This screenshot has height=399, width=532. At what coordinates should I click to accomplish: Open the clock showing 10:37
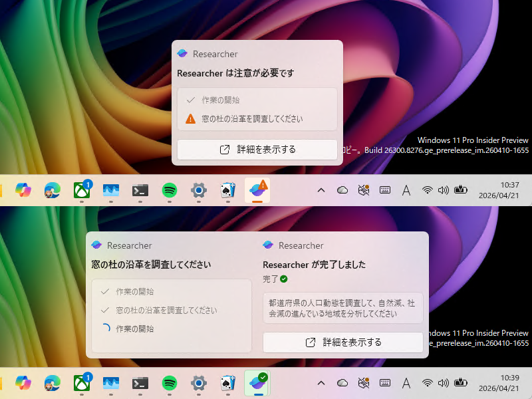click(499, 190)
